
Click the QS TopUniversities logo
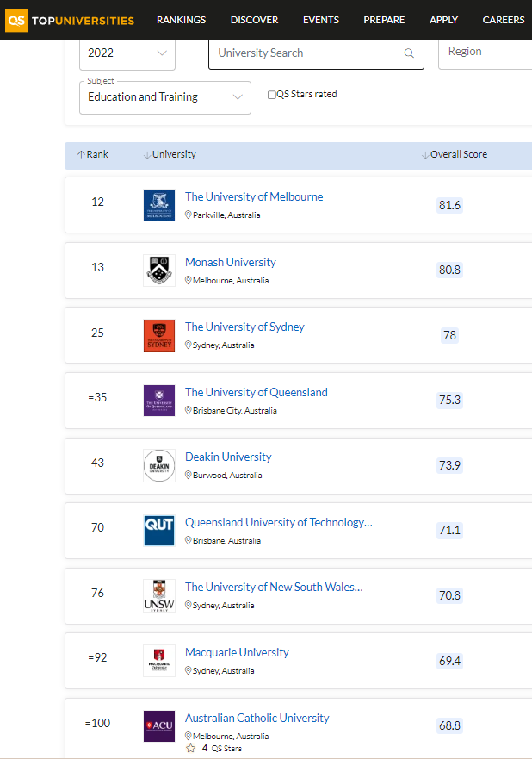click(70, 21)
